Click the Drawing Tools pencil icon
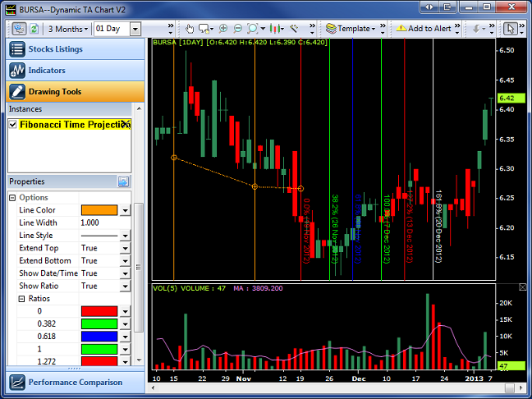The height and width of the screenshot is (399, 532). click(x=17, y=92)
